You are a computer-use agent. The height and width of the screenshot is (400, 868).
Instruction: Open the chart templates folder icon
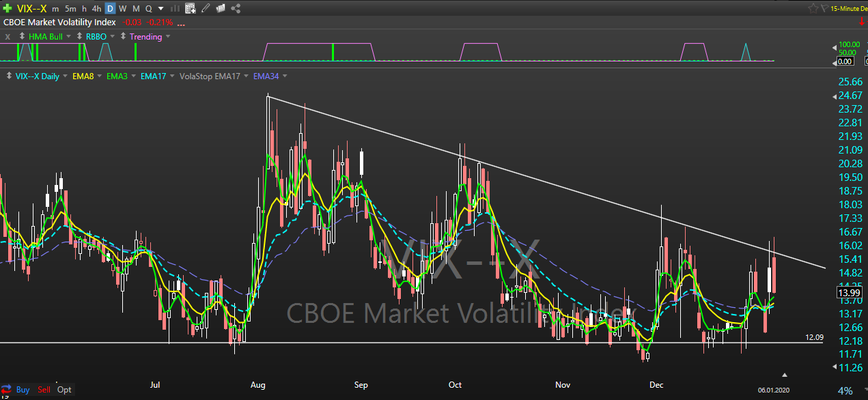pos(221,9)
